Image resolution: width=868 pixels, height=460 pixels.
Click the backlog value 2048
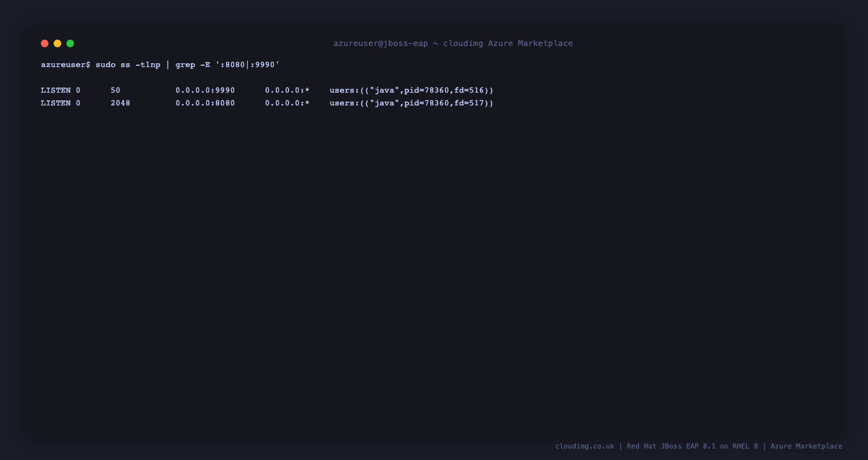pos(121,103)
